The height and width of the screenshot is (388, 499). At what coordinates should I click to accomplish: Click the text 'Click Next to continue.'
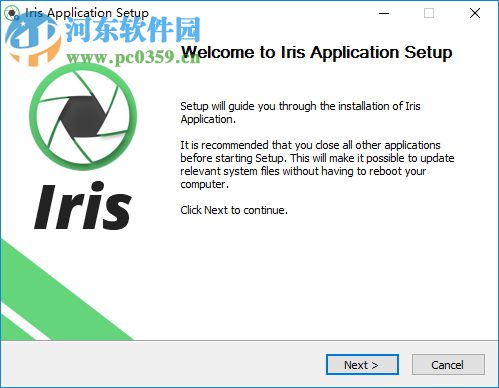[x=234, y=210]
